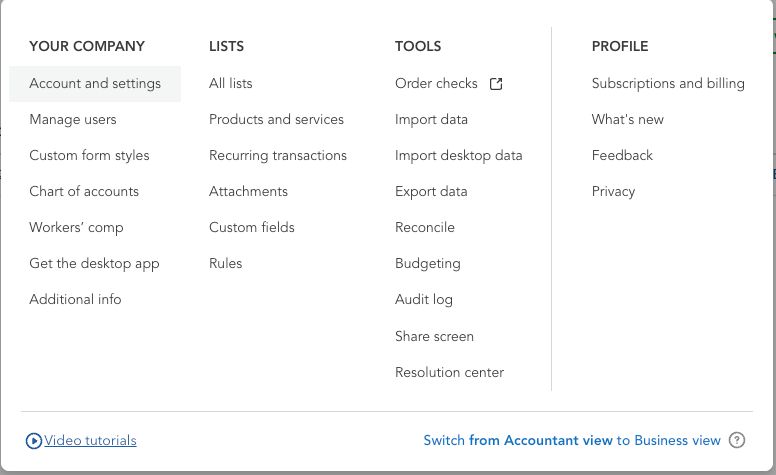Choose Export data
The height and width of the screenshot is (475, 776).
[x=431, y=191]
